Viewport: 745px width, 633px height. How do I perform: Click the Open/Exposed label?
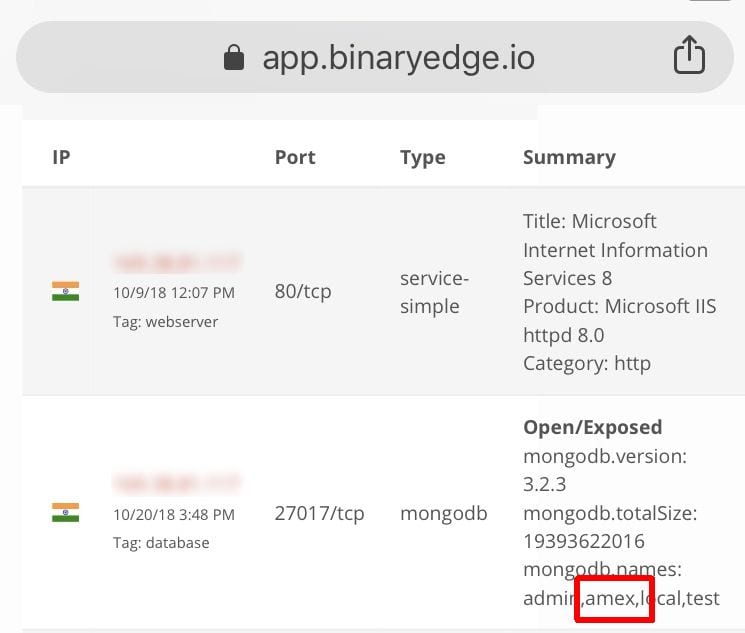coord(592,428)
